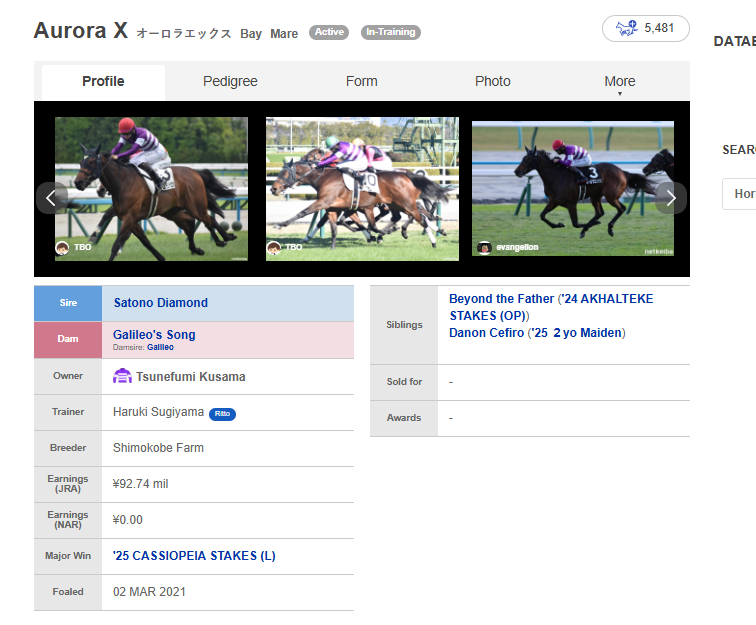
Task: Open middle race photo of horse number 10
Action: (x=362, y=189)
